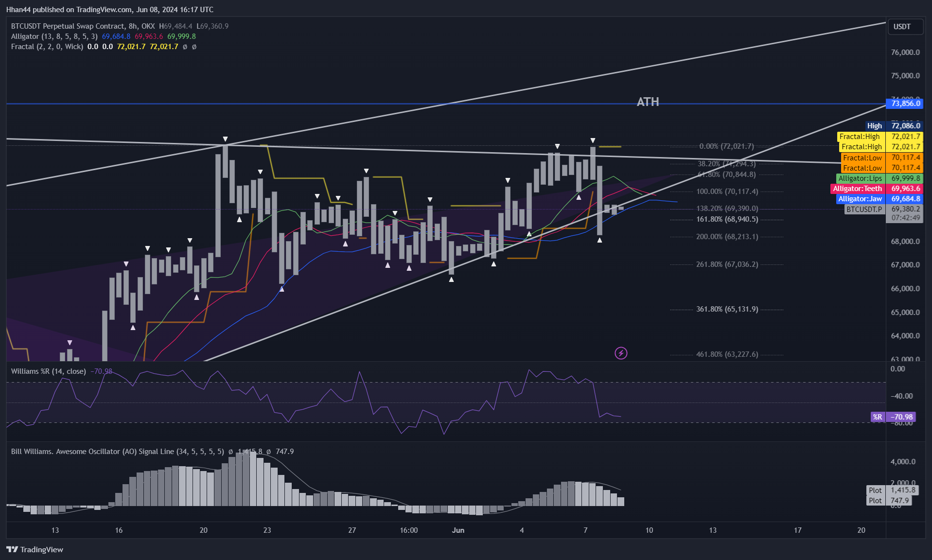Click the TradingView logo at the bottom
Viewport: 932px width, 560px height.
tap(35, 549)
